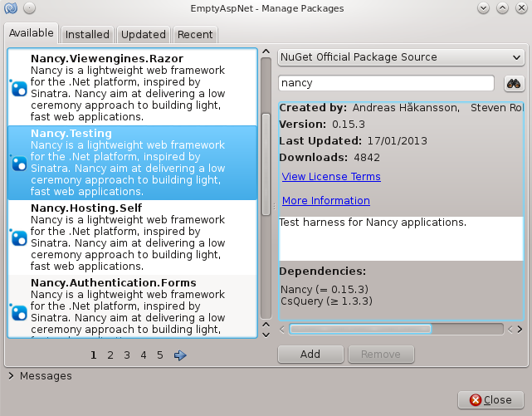The image size is (532, 416).
Task: Click the bottom scroll-down arrow of package list
Action: (x=266, y=335)
